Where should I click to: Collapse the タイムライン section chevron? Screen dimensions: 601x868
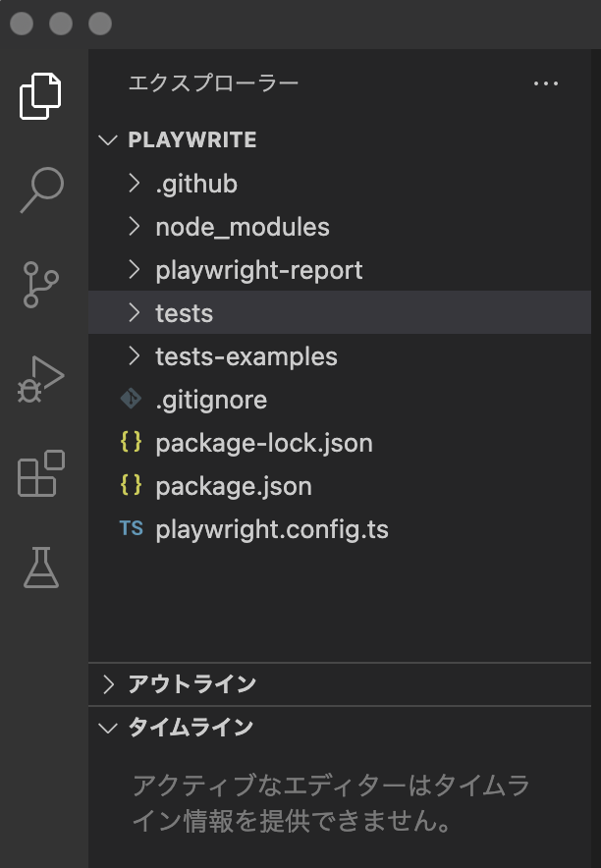click(108, 728)
